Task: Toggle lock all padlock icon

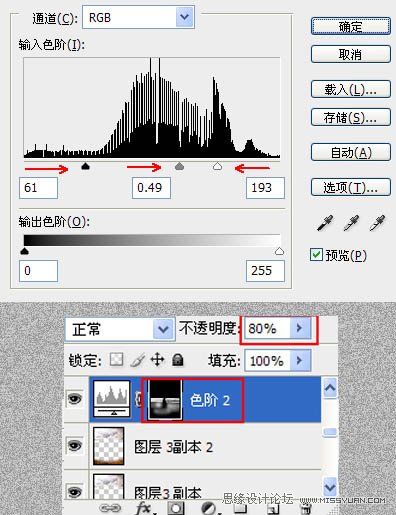Action: pyautogui.click(x=178, y=360)
